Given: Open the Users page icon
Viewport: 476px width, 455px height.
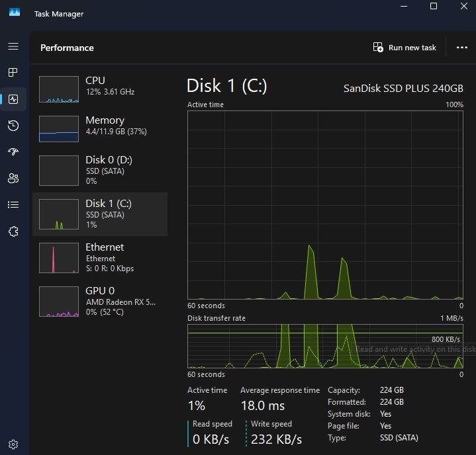Looking at the screenshot, I should click(13, 178).
